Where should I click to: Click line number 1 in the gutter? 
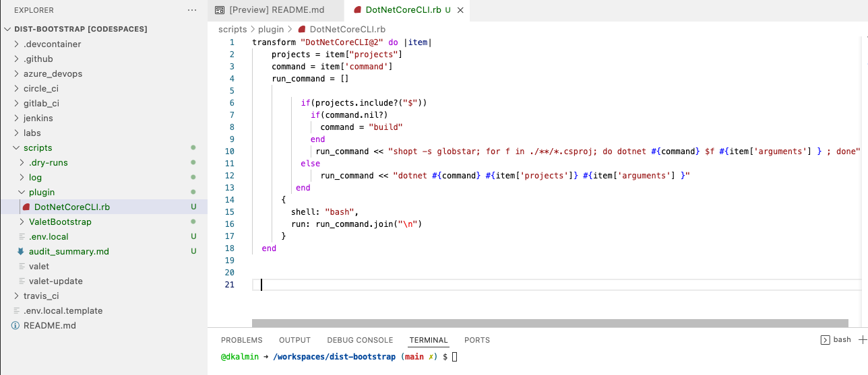232,42
